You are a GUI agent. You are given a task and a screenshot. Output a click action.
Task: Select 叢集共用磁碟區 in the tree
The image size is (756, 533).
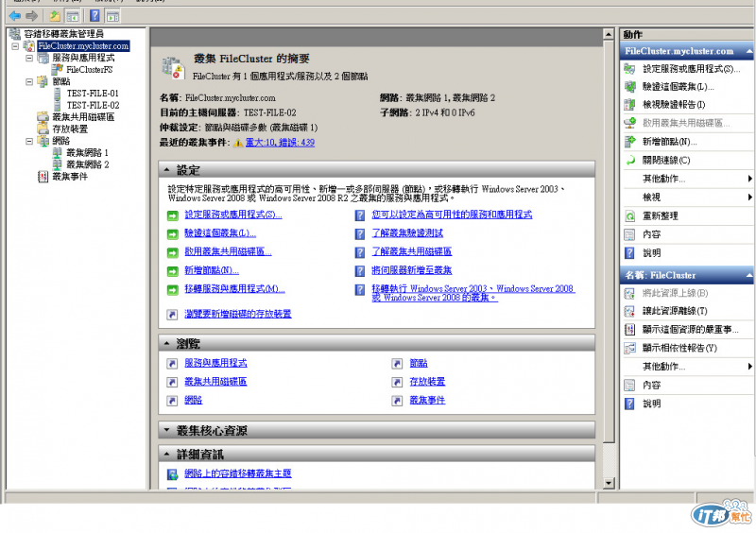point(83,117)
